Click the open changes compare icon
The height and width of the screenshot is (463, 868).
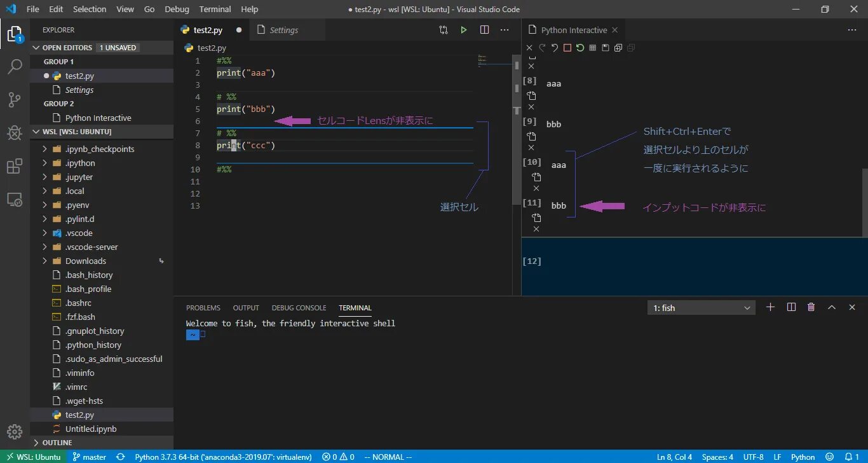coord(444,30)
